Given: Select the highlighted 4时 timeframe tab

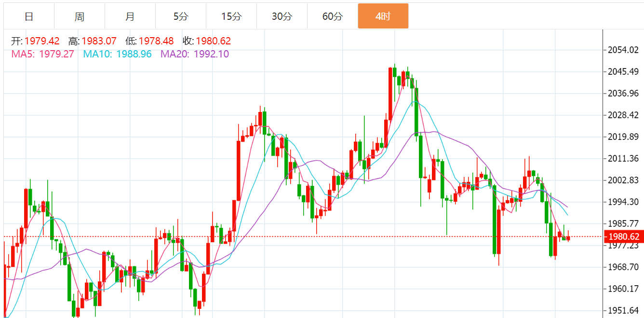Looking at the screenshot, I should [x=383, y=16].
